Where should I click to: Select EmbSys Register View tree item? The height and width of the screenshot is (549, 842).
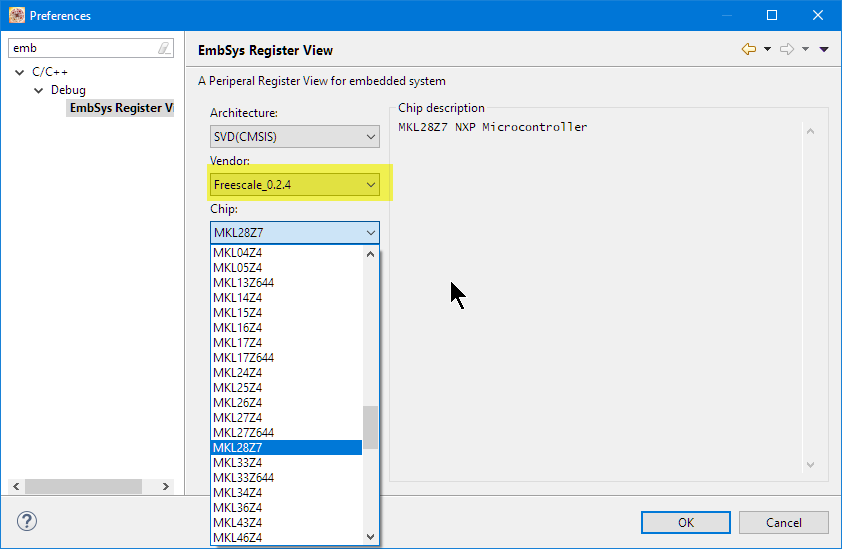pyautogui.click(x=120, y=108)
